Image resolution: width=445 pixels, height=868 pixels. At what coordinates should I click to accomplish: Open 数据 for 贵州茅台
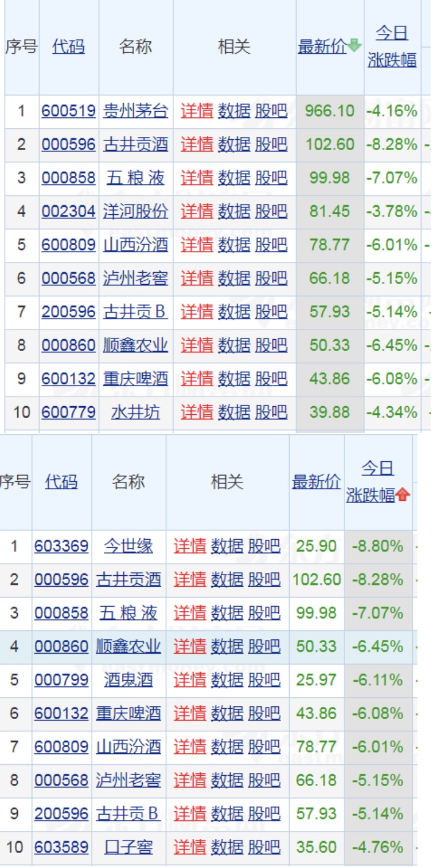pyautogui.click(x=234, y=111)
